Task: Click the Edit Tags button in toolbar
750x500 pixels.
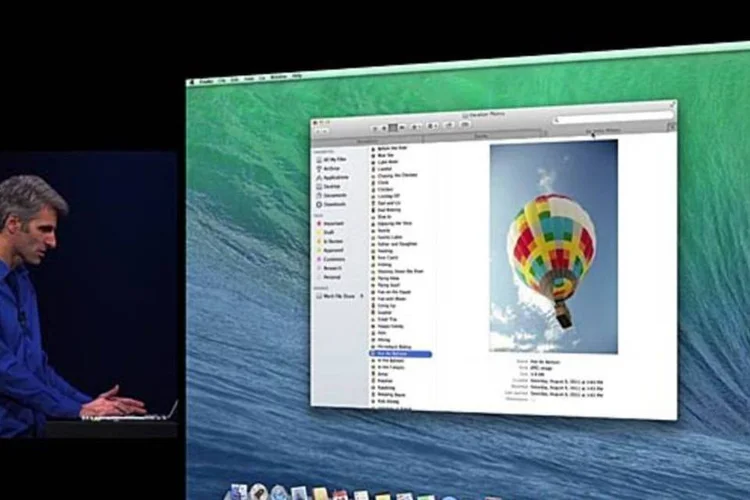Action: (465, 124)
